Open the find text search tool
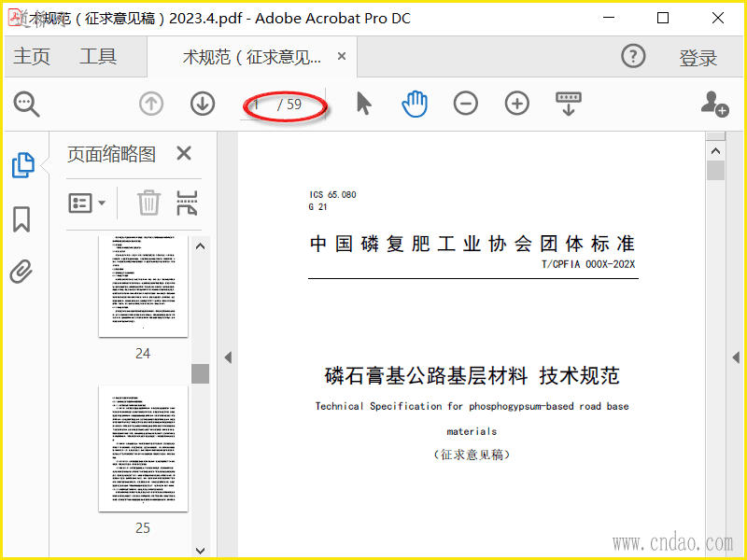 coord(26,104)
